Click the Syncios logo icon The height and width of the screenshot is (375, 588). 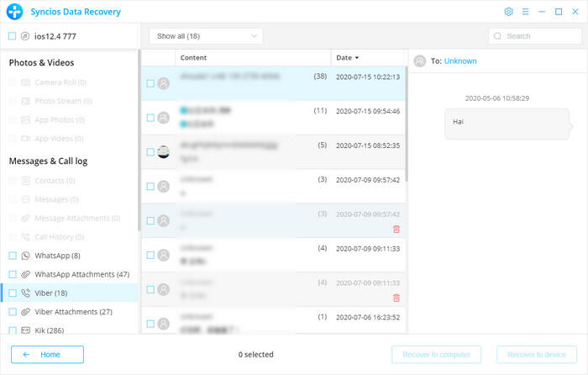(13, 12)
